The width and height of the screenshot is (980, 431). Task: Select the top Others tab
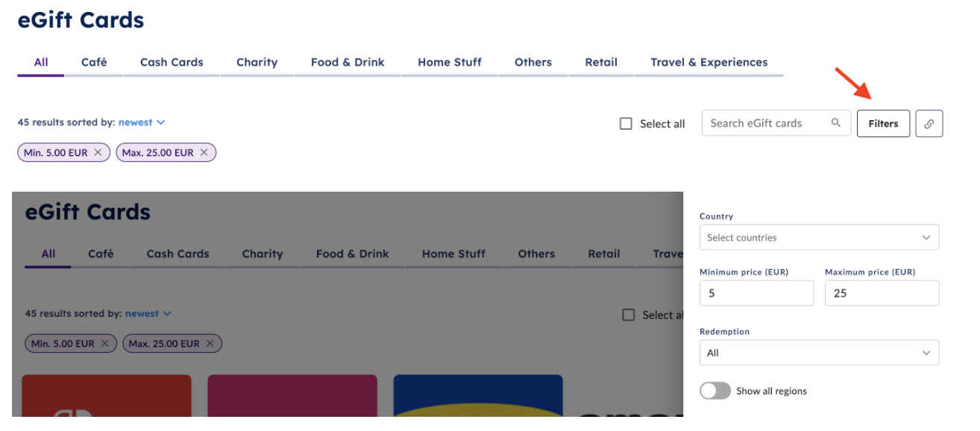(533, 63)
